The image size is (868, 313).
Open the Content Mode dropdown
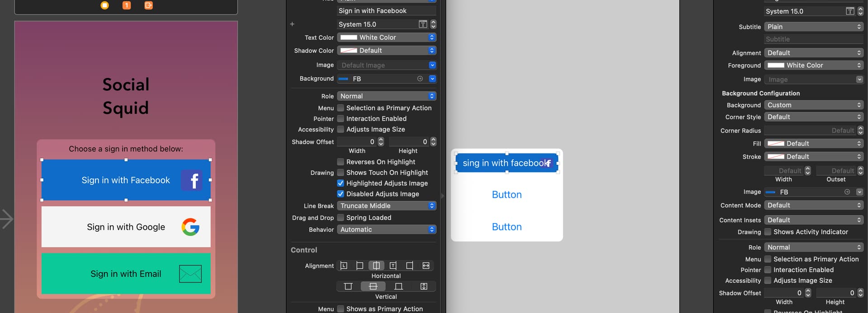(814, 205)
